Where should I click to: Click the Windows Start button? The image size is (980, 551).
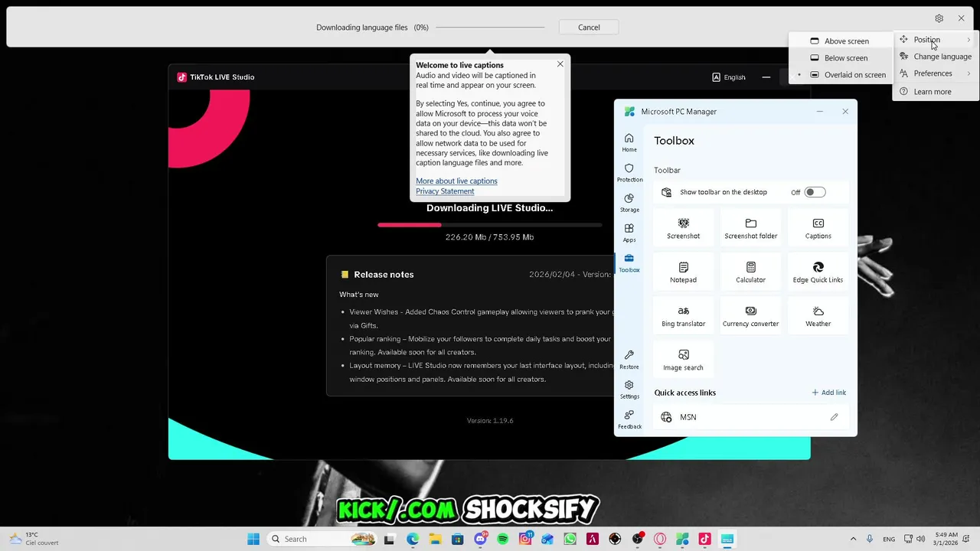[x=253, y=539]
